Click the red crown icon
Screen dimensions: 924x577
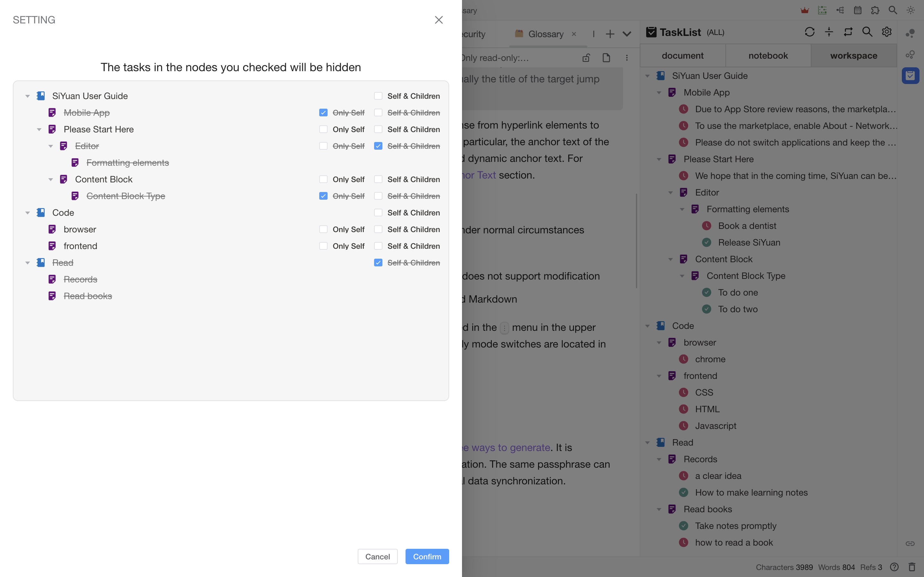click(805, 10)
